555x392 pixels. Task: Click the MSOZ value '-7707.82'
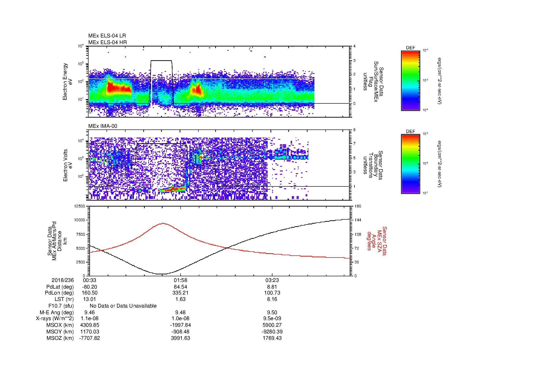pyautogui.click(x=90, y=338)
